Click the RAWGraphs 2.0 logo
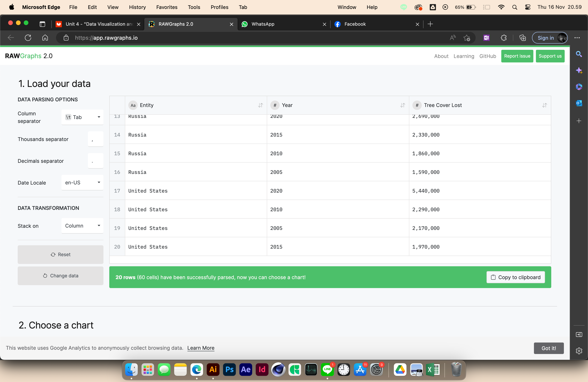Viewport: 588px width, 382px height. [29, 56]
